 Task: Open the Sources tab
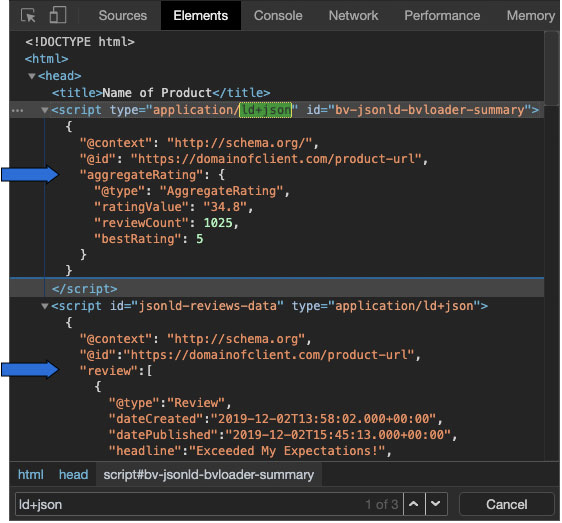pos(123,15)
